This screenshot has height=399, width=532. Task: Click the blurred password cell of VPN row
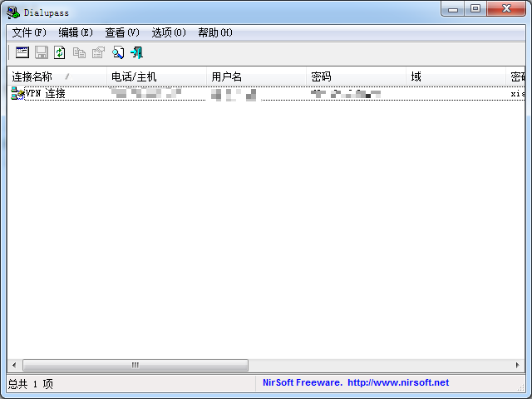(x=346, y=94)
